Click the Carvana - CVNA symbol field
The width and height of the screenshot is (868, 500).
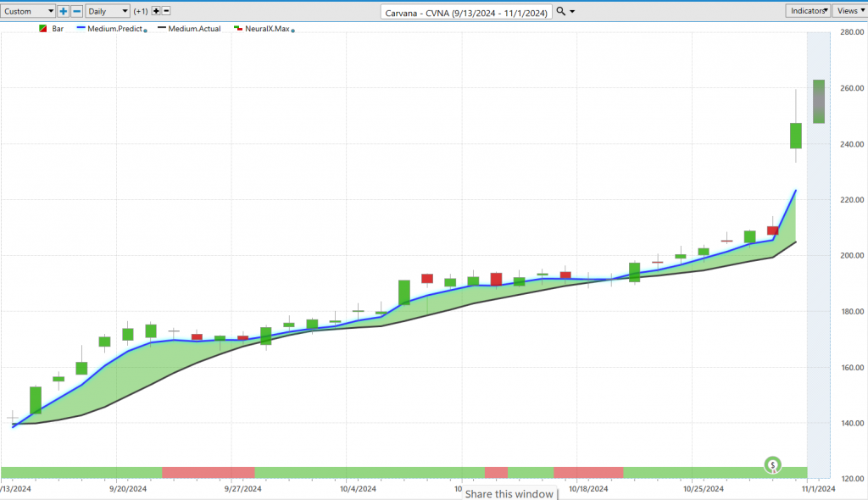[467, 11]
